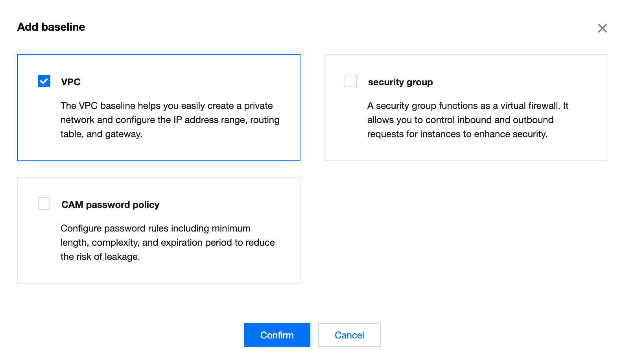Close the Add baseline dialog
The height and width of the screenshot is (364, 623).
point(602,28)
